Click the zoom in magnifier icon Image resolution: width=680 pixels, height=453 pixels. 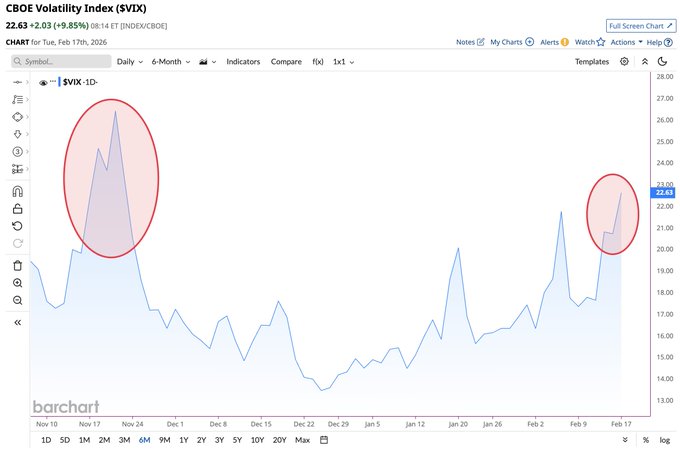[x=17, y=283]
